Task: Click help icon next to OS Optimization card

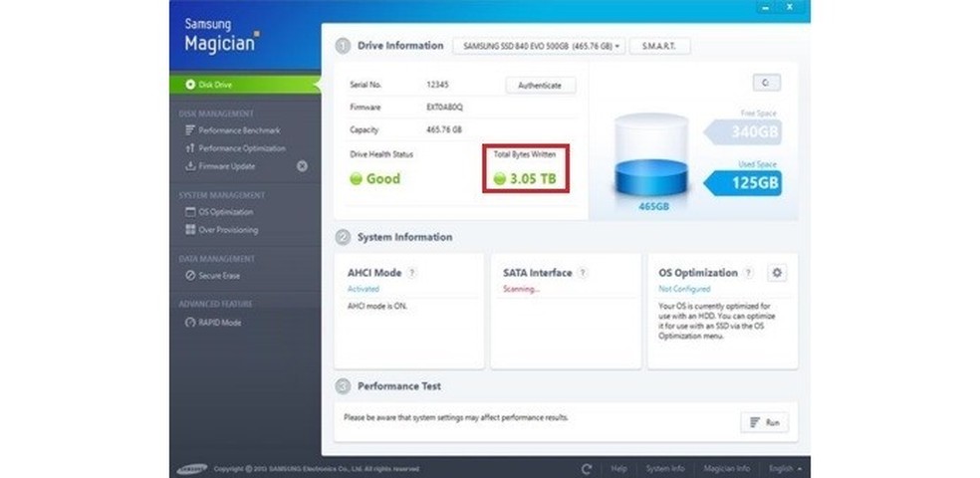Action: point(748,273)
